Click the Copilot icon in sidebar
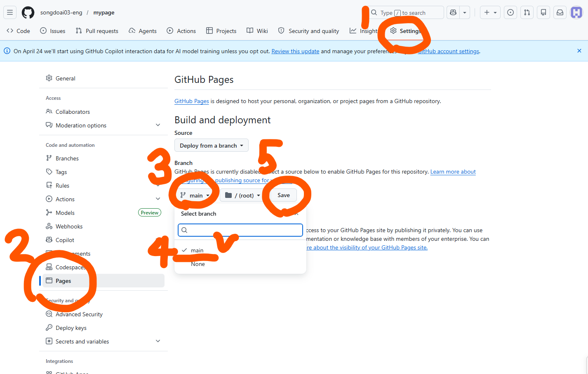588x374 pixels. pos(49,240)
